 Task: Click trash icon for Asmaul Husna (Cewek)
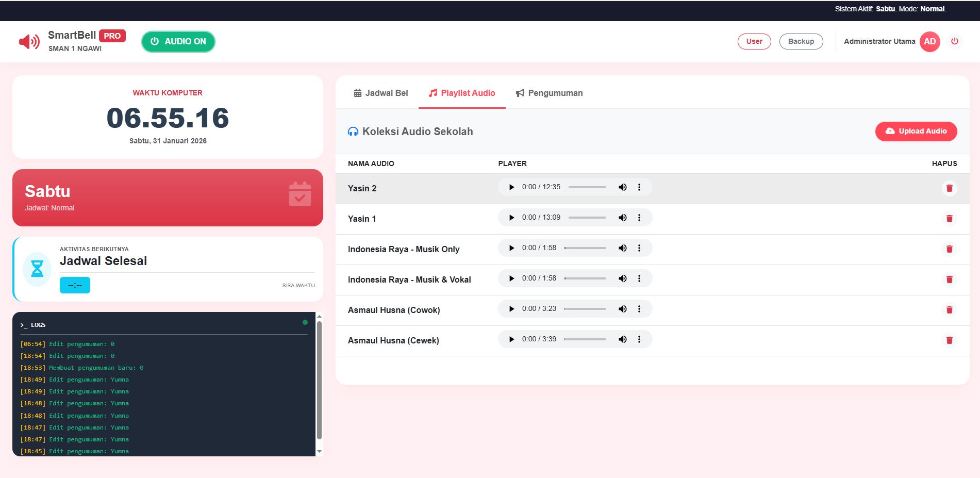(949, 340)
